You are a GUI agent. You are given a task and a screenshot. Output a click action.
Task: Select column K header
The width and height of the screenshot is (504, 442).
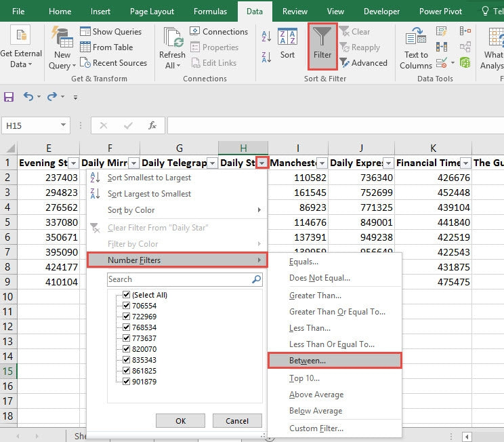click(x=433, y=148)
